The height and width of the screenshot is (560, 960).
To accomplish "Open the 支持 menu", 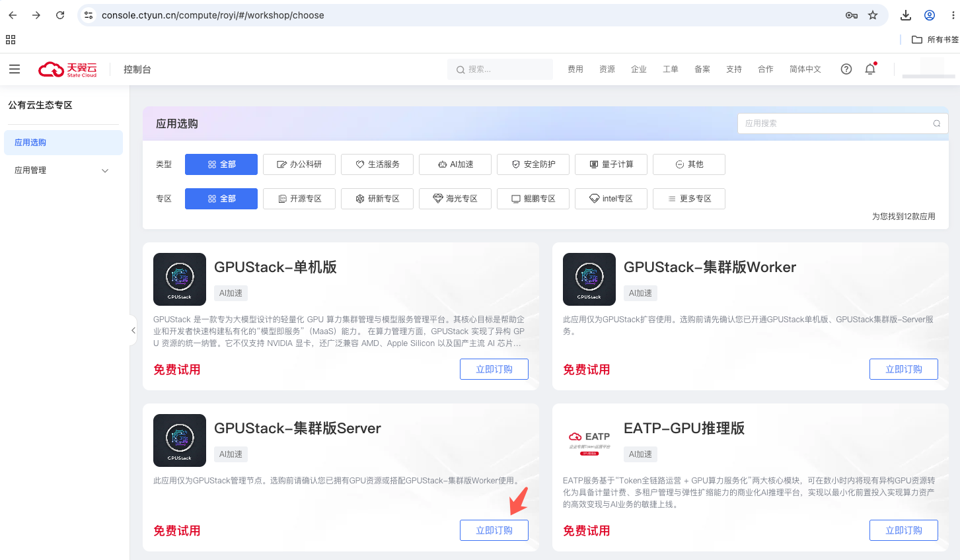I will pyautogui.click(x=734, y=69).
